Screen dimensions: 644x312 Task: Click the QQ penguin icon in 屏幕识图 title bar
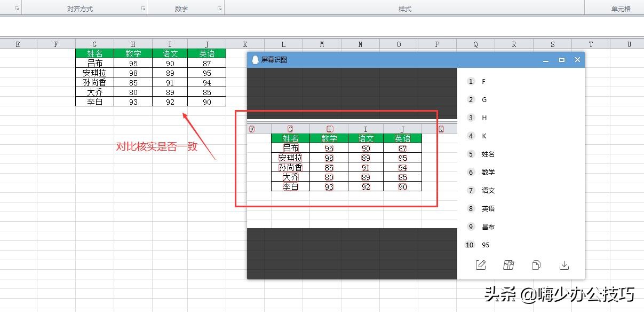[255, 60]
